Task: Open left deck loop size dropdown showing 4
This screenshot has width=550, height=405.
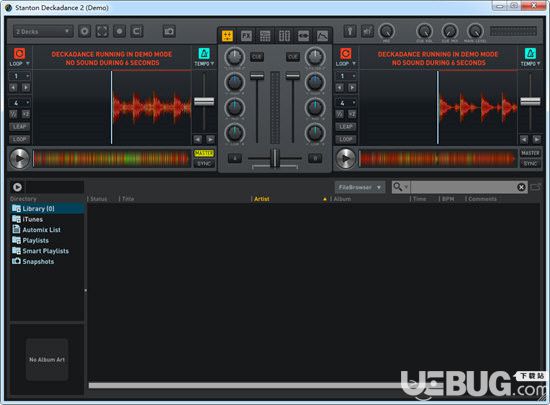Action: [x=20, y=102]
